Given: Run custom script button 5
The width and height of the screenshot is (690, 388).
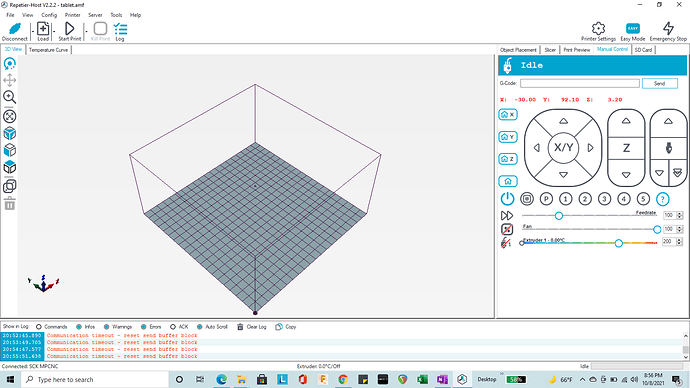Looking at the screenshot, I should pyautogui.click(x=643, y=199).
